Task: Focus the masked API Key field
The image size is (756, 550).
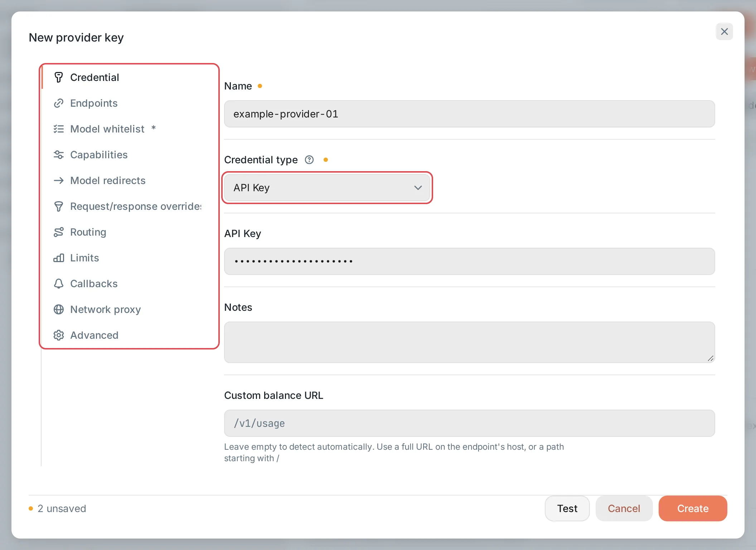Action: point(470,261)
